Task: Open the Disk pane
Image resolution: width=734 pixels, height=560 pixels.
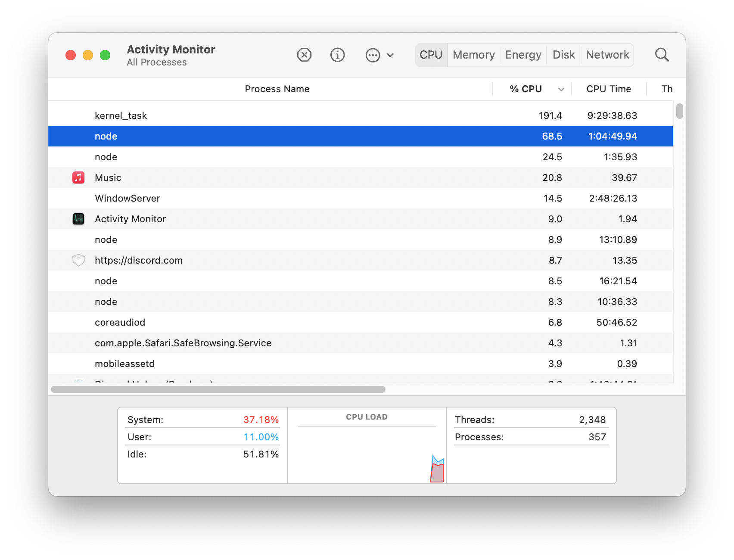Action: (563, 55)
